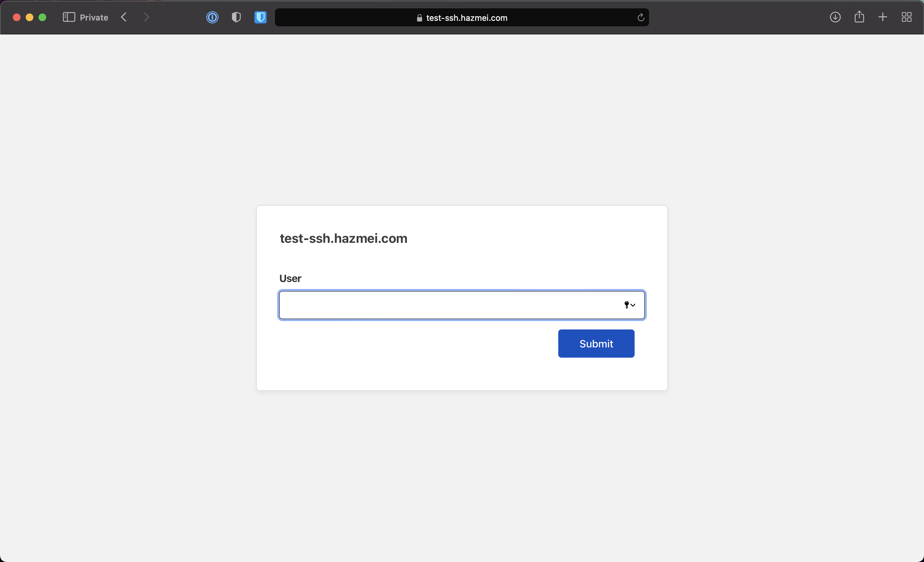Image resolution: width=924 pixels, height=562 pixels.
Task: Go back to the previous page
Action: (x=124, y=17)
